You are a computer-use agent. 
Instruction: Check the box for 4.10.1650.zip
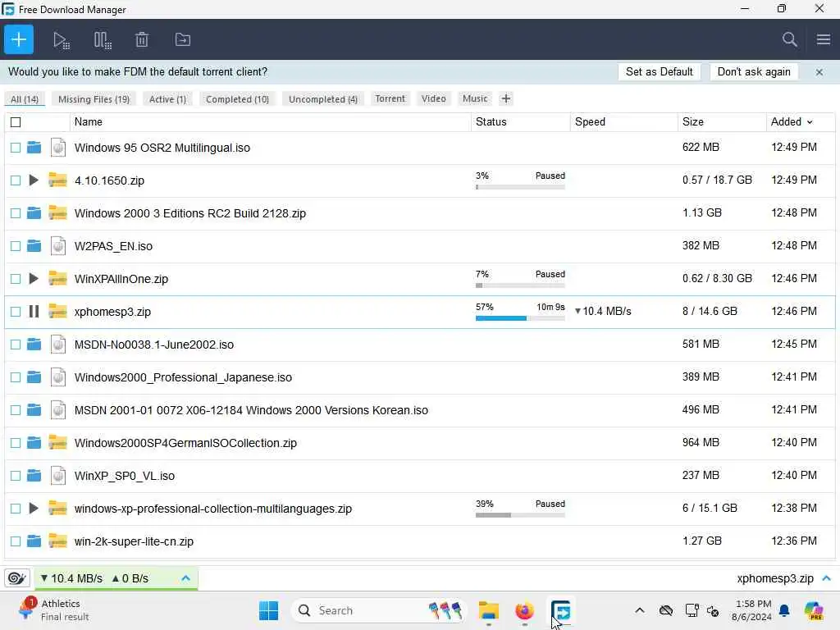tap(16, 180)
